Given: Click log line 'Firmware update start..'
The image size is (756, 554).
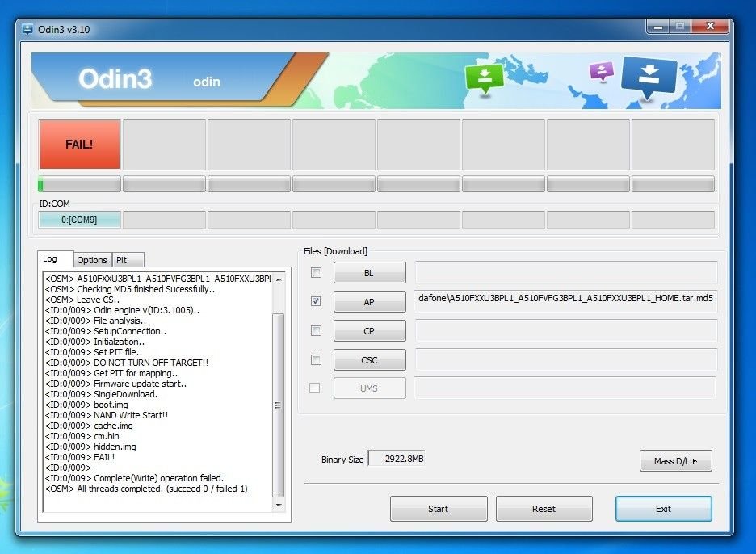Looking at the screenshot, I should 115,384.
